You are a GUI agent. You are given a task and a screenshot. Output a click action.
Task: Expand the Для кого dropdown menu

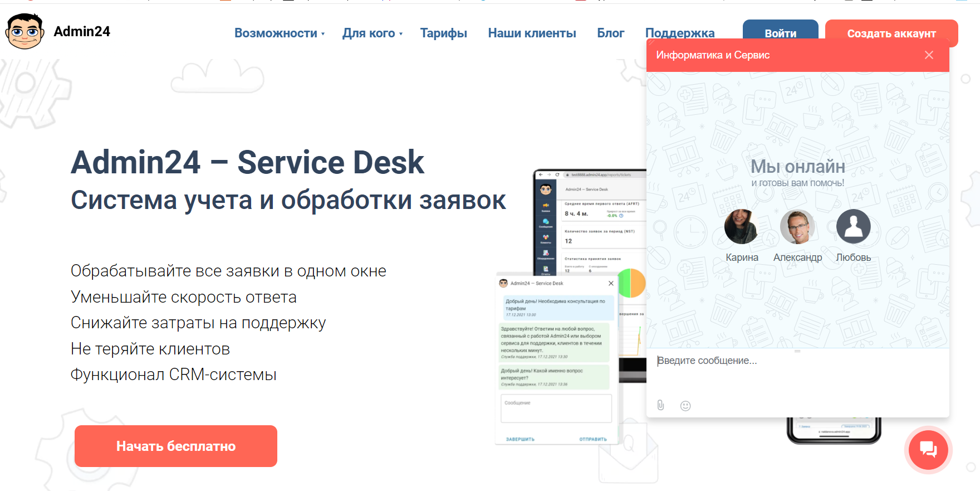(x=373, y=33)
